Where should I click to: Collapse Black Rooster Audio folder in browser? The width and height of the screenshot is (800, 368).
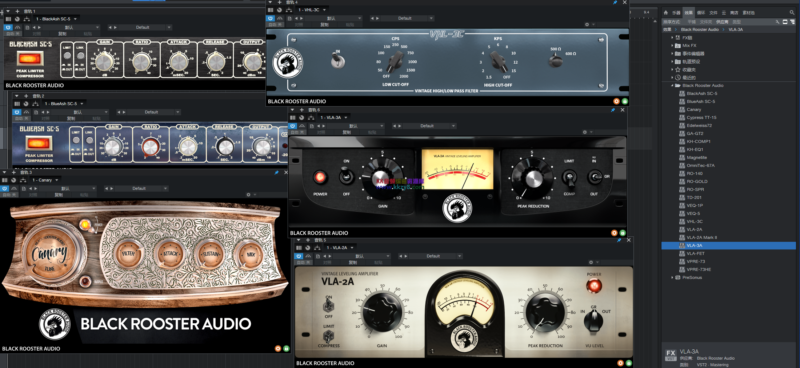click(x=673, y=86)
